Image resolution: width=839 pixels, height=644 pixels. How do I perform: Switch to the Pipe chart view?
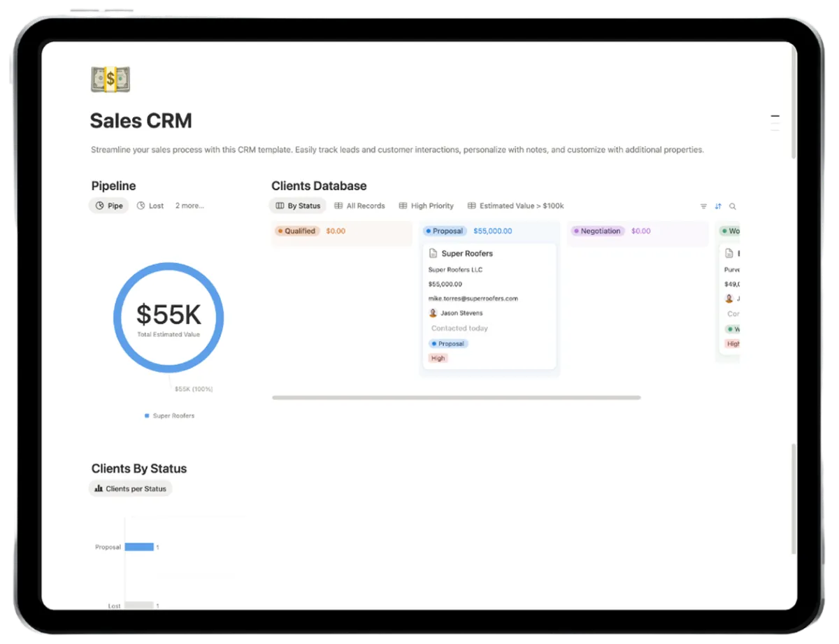click(x=109, y=206)
